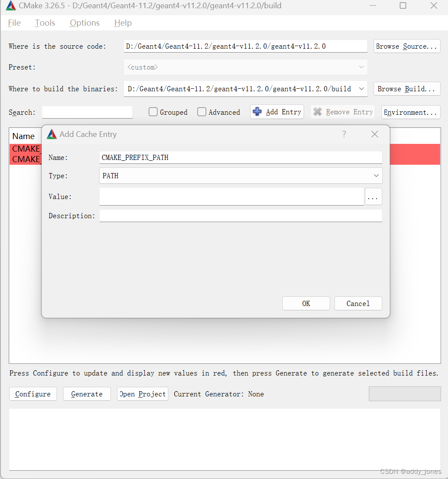Click into the Description field
The height and width of the screenshot is (479, 448).
(241, 216)
